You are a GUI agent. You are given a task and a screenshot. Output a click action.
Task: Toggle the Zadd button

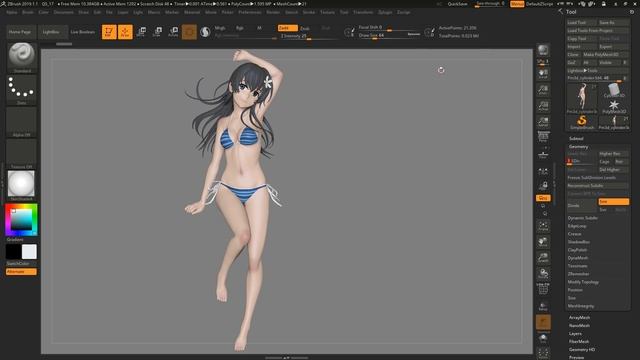pyautogui.click(x=288, y=28)
